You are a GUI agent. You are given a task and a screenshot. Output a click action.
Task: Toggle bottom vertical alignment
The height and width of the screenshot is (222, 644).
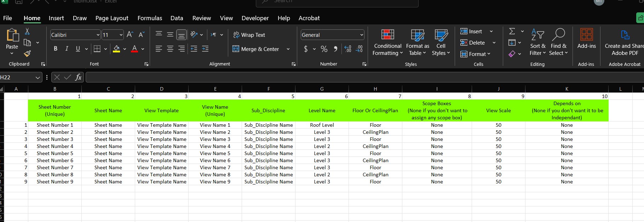[182, 35]
